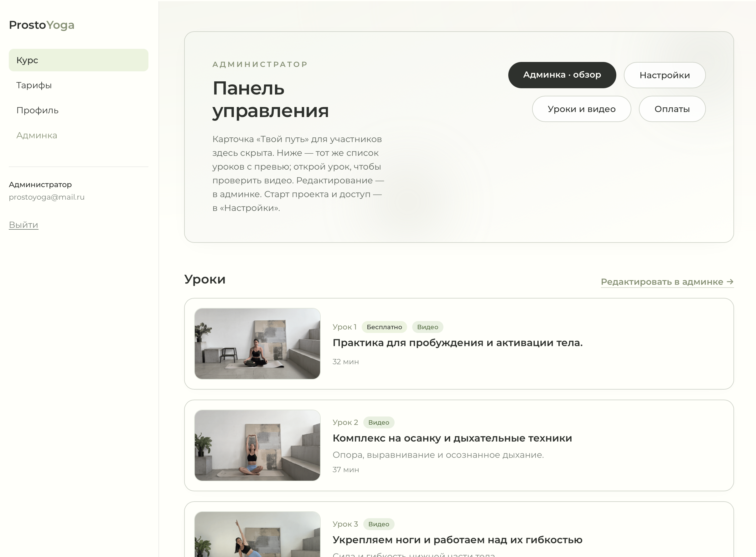Open thumbnail of lesson 2 posture complex
Viewport: 756px width, 557px height.
pyautogui.click(x=257, y=445)
